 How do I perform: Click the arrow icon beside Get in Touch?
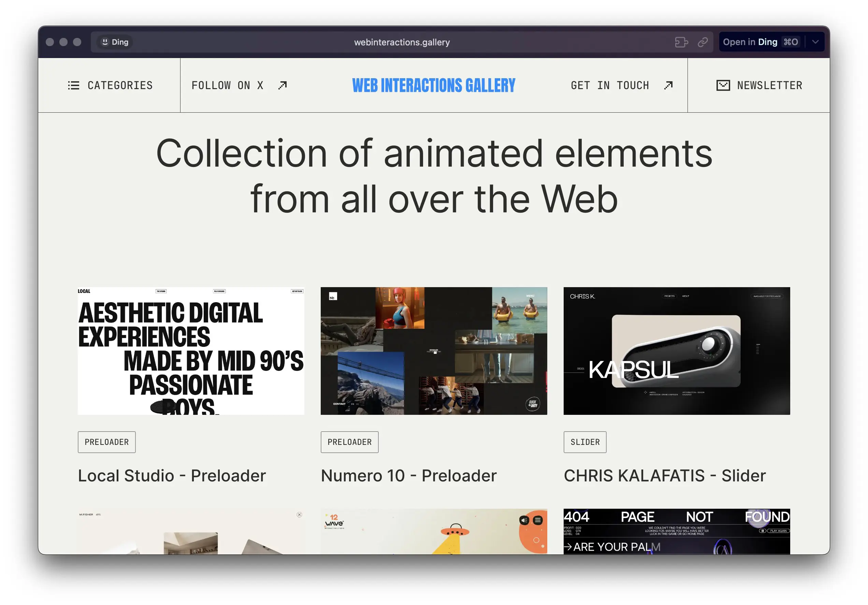tap(668, 85)
